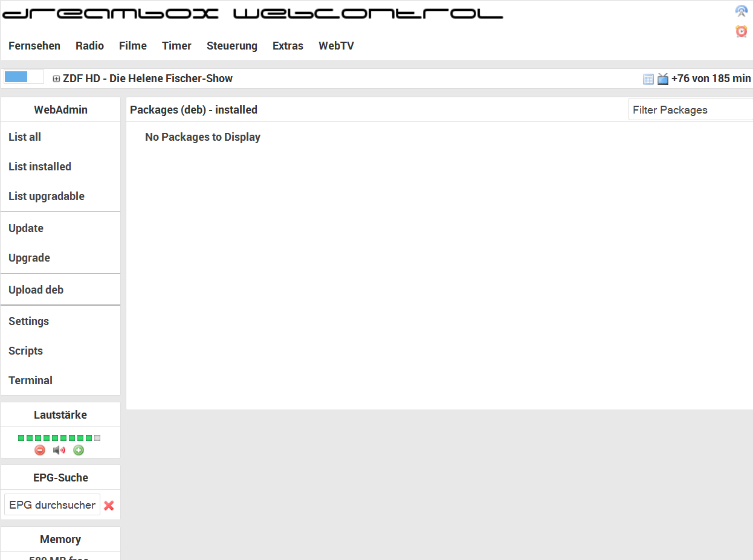The height and width of the screenshot is (560, 753).
Task: Click the EPG durchsuchen search field
Action: (52, 505)
